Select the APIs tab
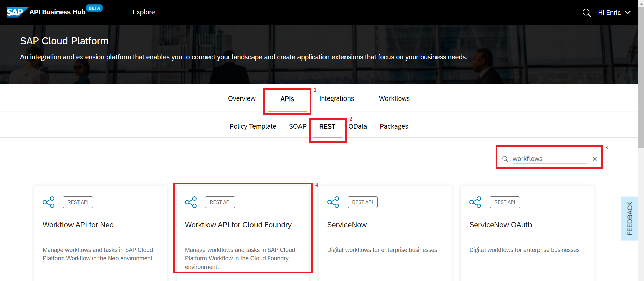This screenshot has width=644, height=281. tap(287, 99)
